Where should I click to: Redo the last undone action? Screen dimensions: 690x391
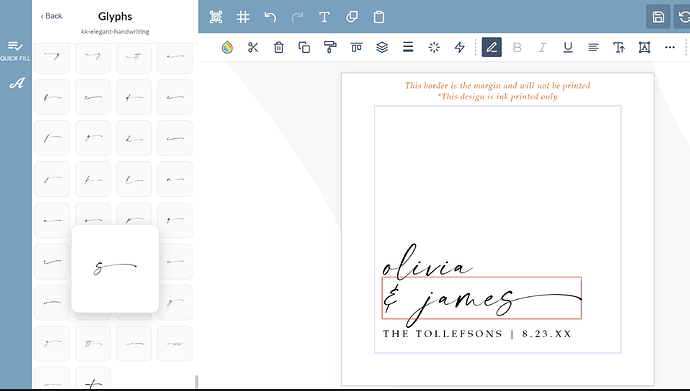[297, 17]
